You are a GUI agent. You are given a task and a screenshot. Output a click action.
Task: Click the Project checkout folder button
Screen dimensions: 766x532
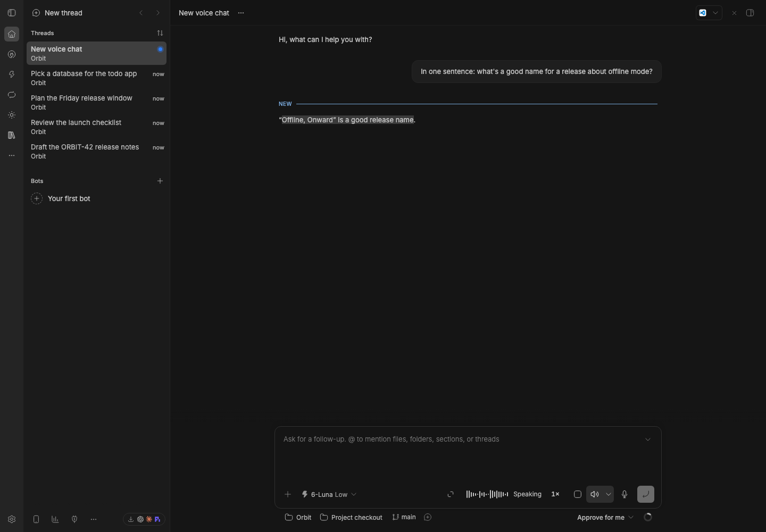[x=351, y=518]
